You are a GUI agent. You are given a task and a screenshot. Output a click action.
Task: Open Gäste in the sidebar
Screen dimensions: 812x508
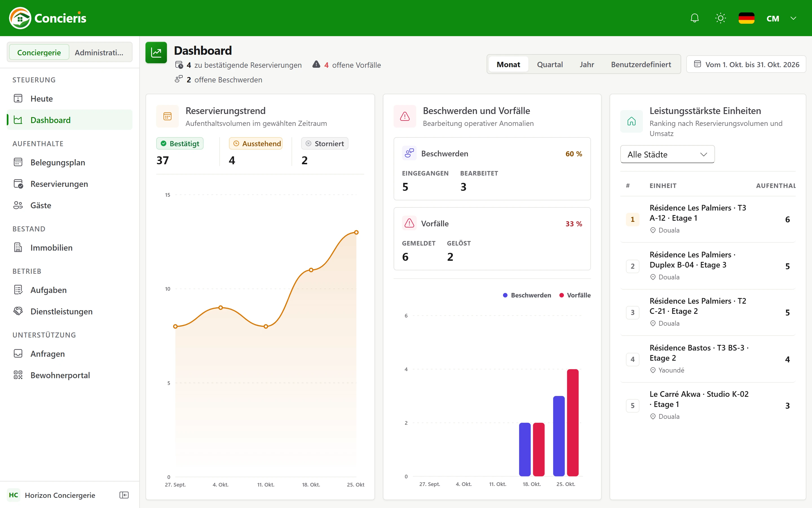click(x=69, y=205)
